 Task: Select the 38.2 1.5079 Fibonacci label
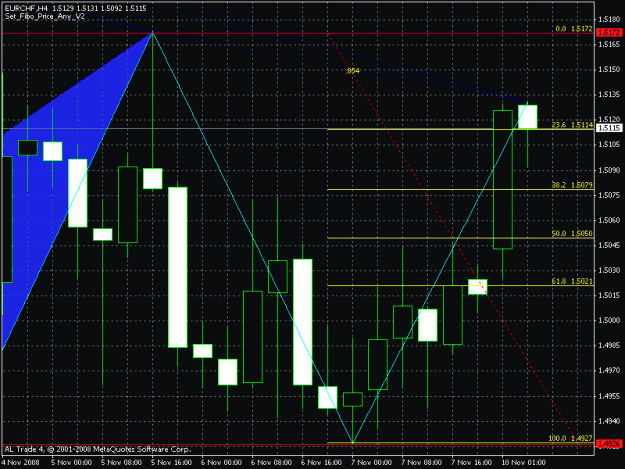tap(572, 185)
